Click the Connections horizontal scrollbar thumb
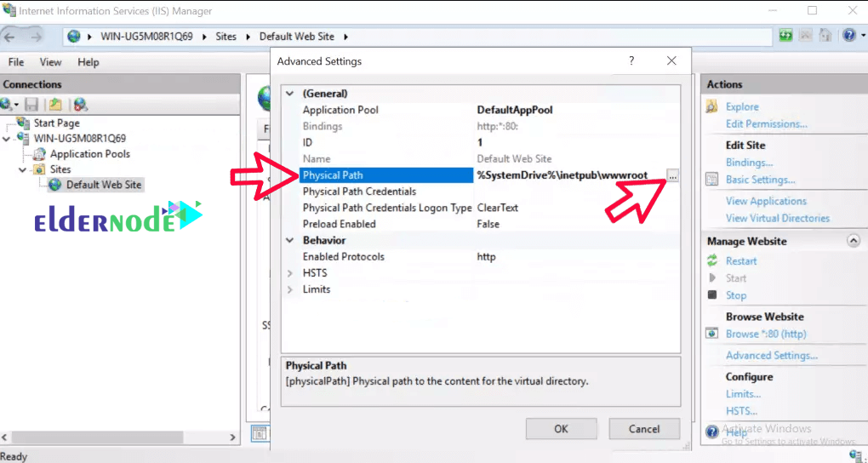This screenshot has height=463, width=868. click(x=97, y=437)
